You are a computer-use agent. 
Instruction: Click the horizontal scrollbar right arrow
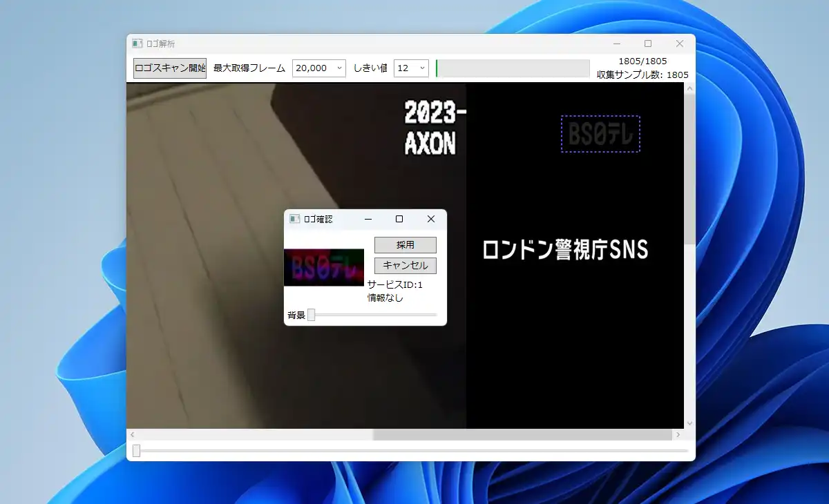point(678,435)
